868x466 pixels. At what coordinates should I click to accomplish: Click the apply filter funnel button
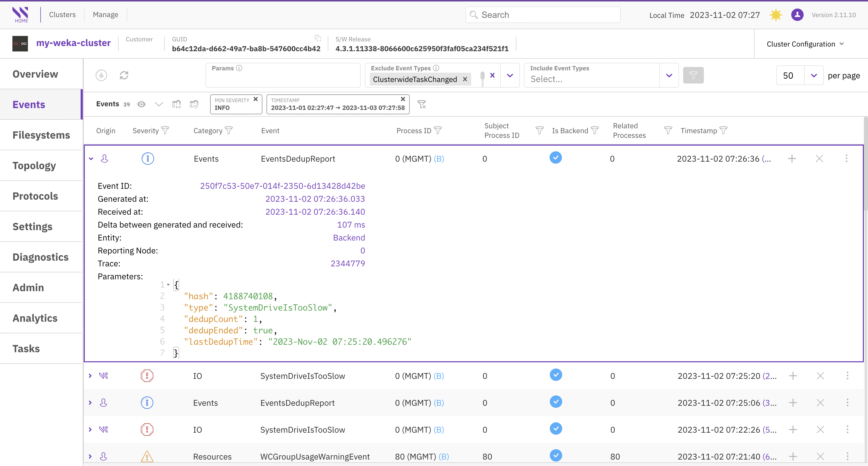click(x=693, y=75)
